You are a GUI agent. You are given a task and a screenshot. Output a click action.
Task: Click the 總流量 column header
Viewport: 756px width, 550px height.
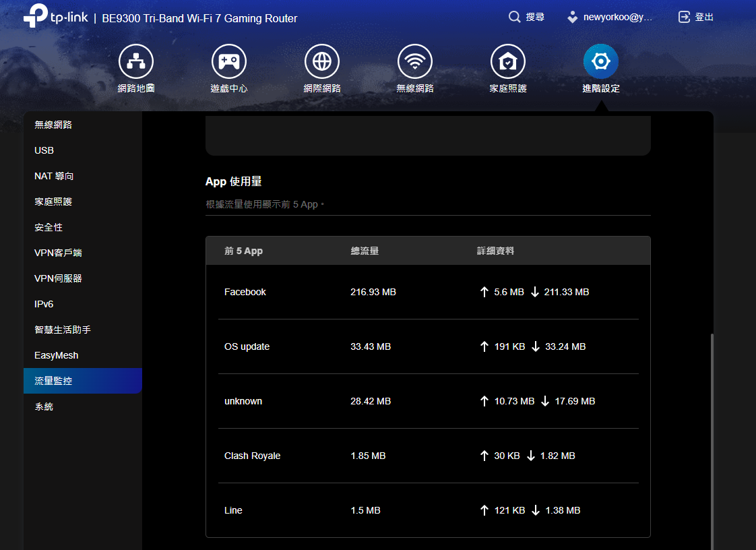365,251
